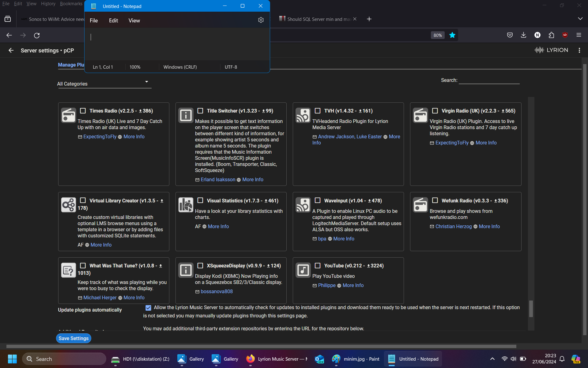Click the Save Settings button
Viewport: 588px width, 368px height.
click(73, 338)
